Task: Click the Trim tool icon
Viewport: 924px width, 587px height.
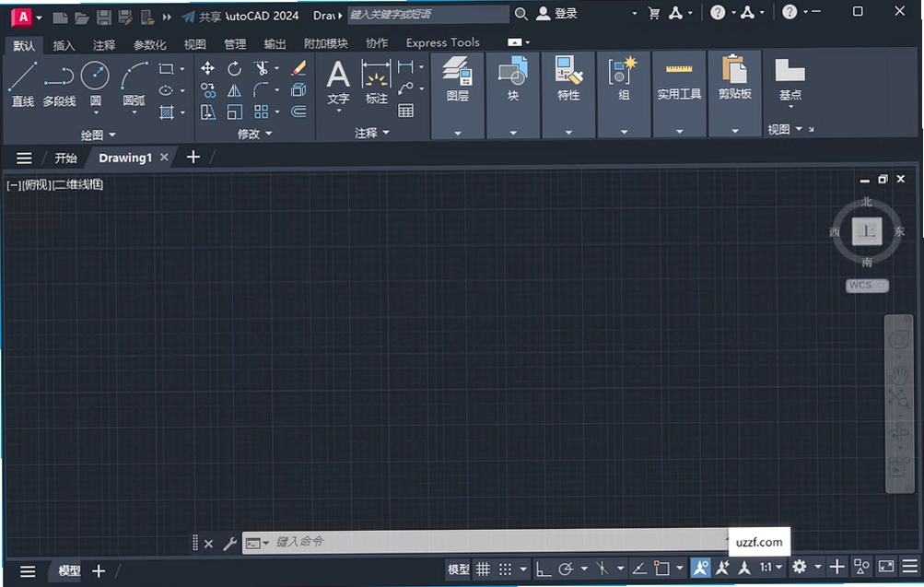Action: [261, 68]
